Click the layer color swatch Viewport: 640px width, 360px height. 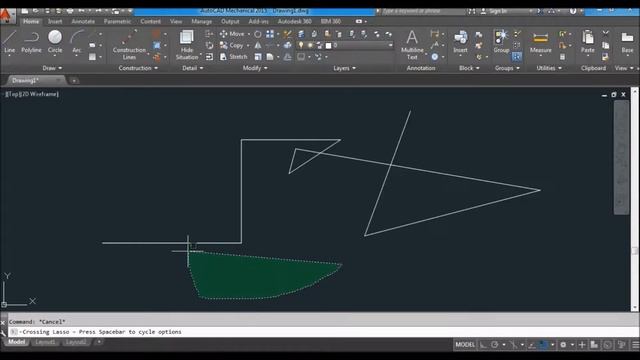(x=328, y=45)
